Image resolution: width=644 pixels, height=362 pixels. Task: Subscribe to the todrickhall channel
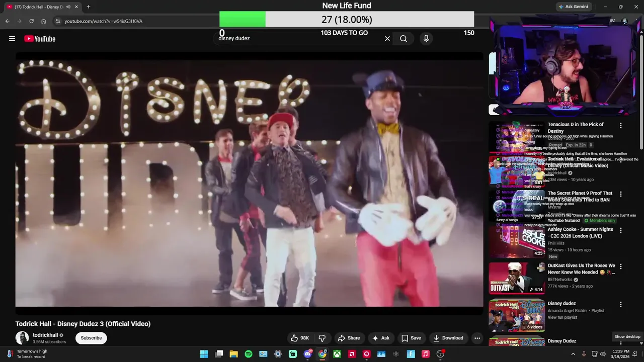click(91, 338)
